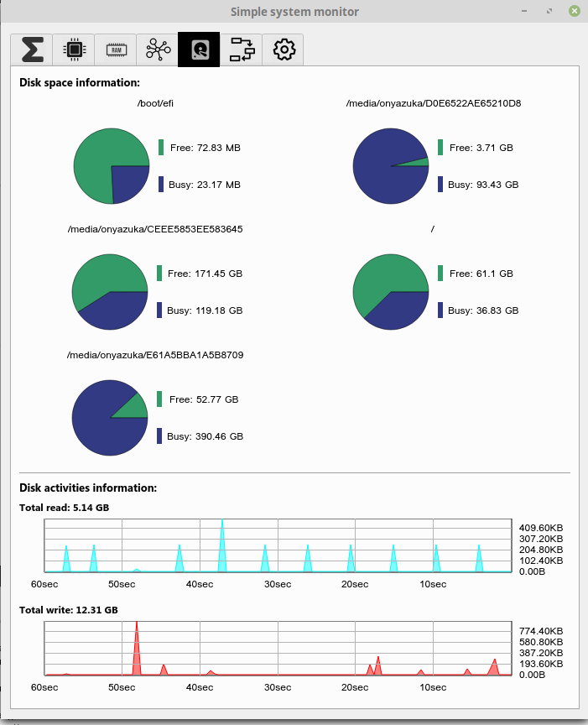Click the /boot/efi pie chart
The width and height of the screenshot is (588, 725).
(x=112, y=166)
